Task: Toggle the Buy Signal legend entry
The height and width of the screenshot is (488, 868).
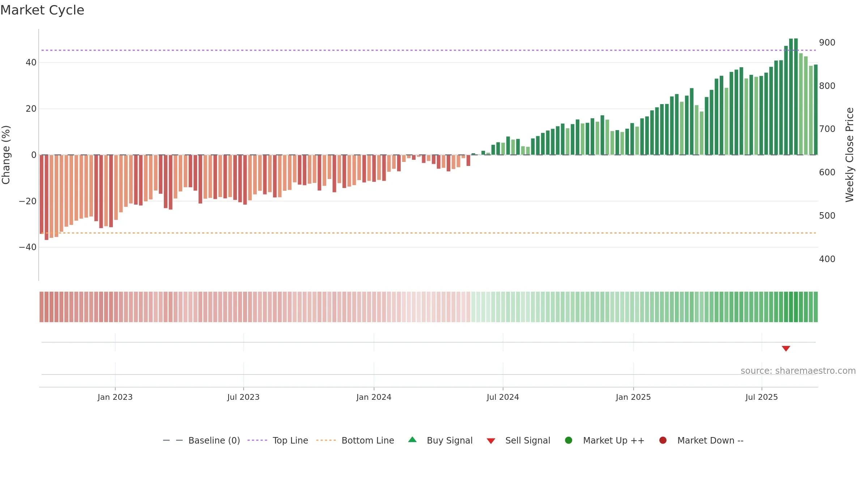Action: [440, 440]
